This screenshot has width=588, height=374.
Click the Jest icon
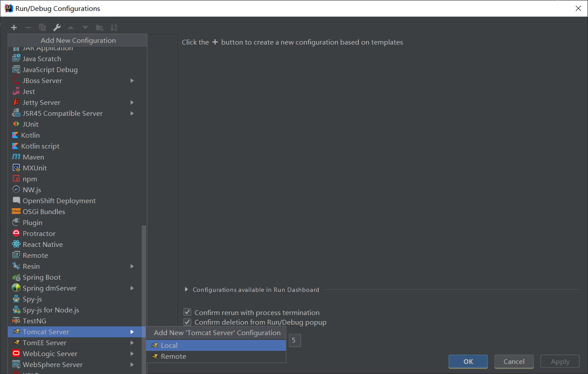(16, 91)
